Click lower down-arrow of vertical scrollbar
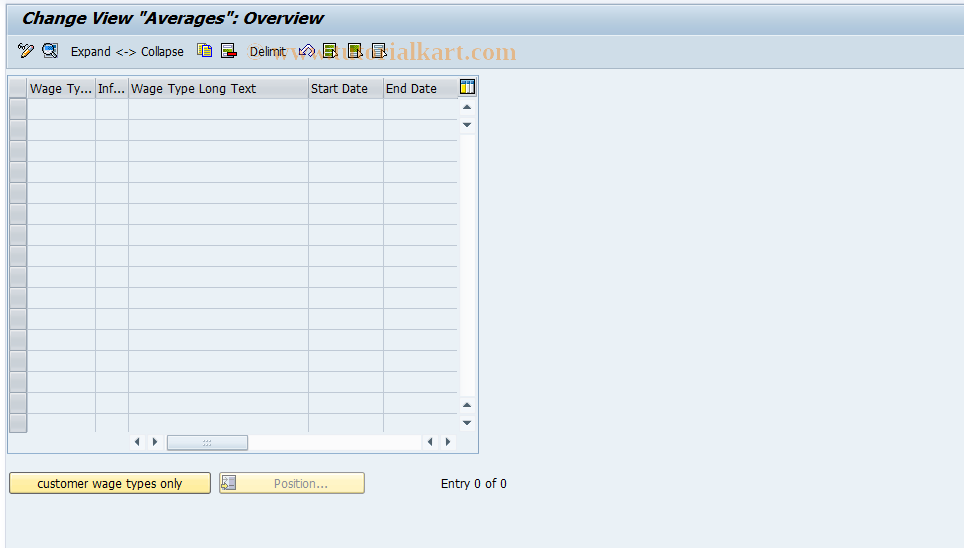This screenshot has width=964, height=548. (x=467, y=423)
